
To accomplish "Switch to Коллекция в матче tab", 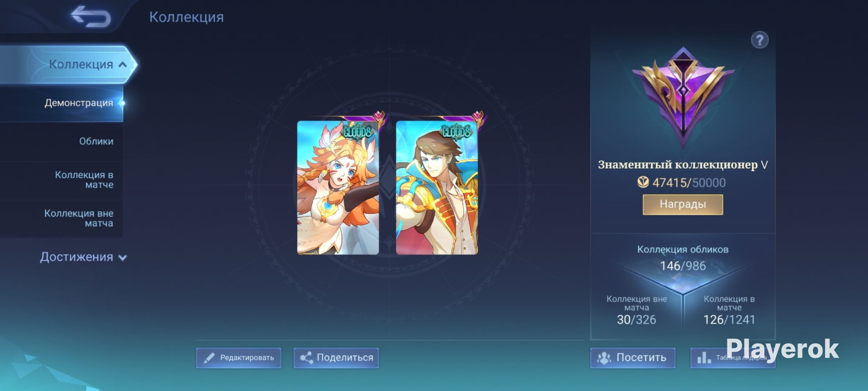I will click(x=61, y=180).
